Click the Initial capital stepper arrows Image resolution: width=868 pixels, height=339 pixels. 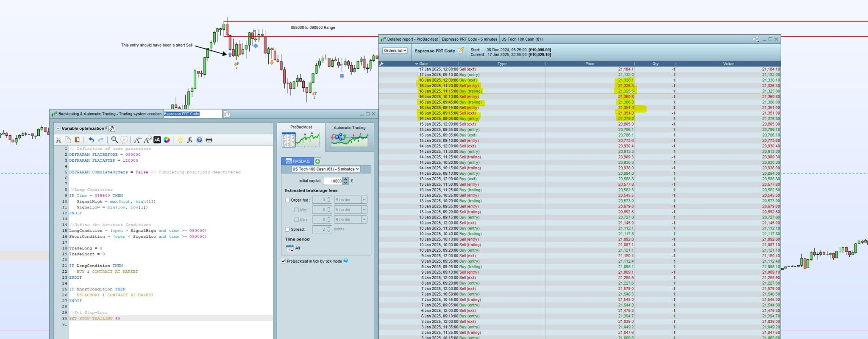tap(346, 181)
